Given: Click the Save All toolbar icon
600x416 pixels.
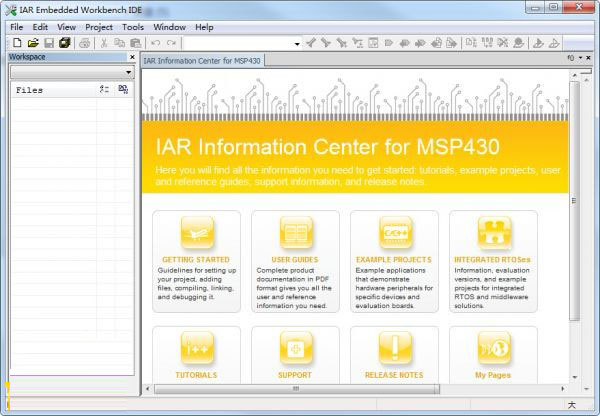Looking at the screenshot, I should click(x=65, y=43).
